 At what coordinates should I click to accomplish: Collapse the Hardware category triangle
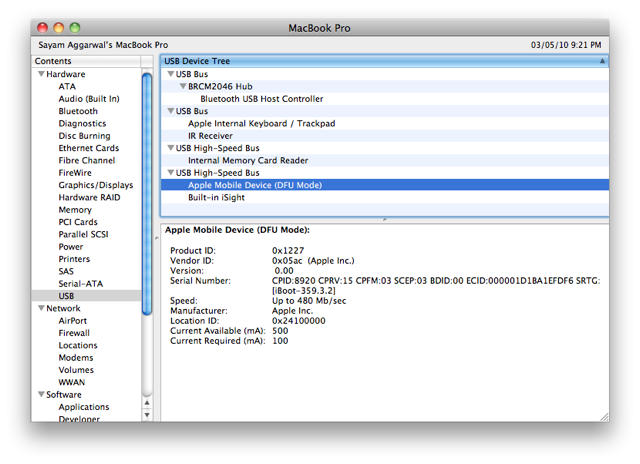coord(41,74)
